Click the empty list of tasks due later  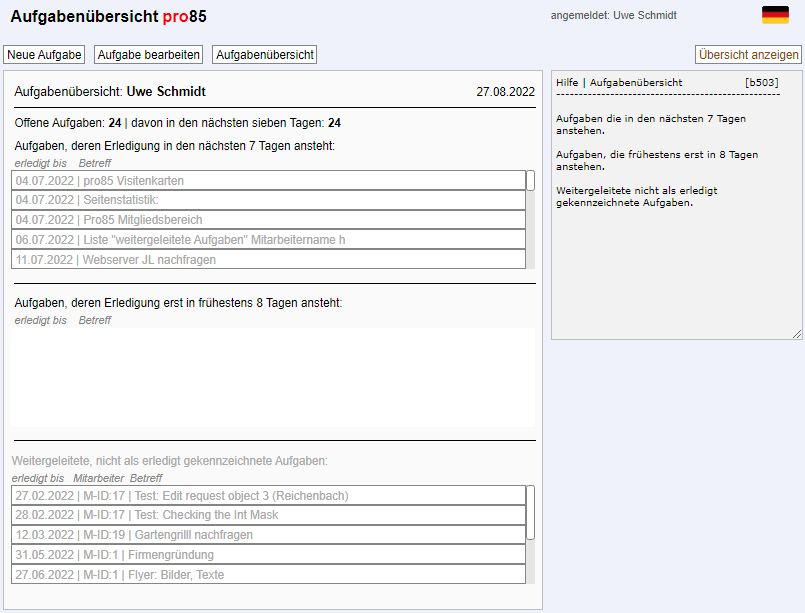point(273,377)
